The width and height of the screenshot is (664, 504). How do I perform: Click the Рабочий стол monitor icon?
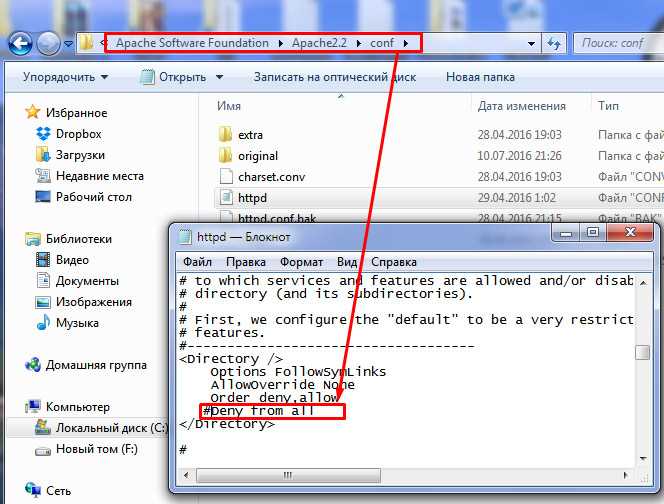pyautogui.click(x=43, y=197)
